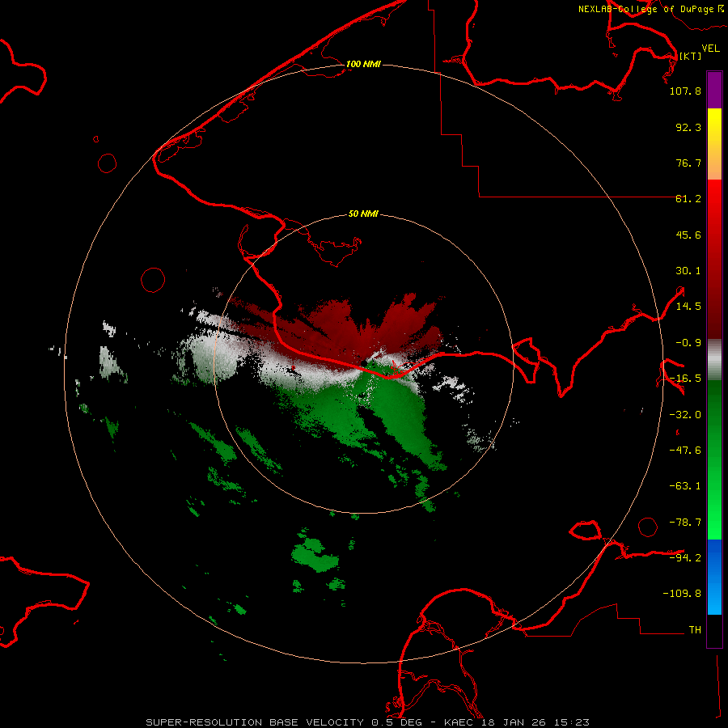This screenshot has width=728, height=728.
Task: Click the -32.0 legend value
Action: (x=685, y=415)
